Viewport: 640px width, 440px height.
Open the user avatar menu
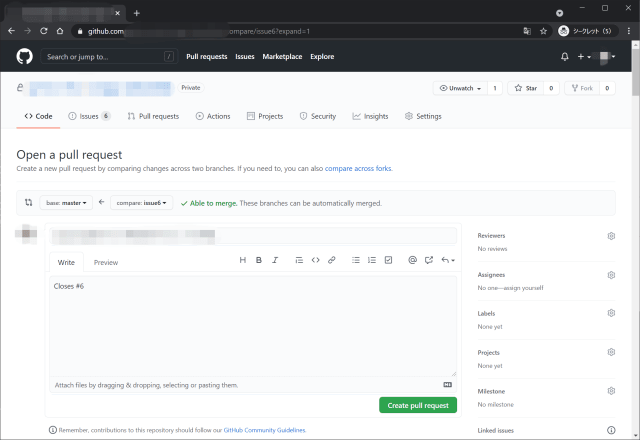pyautogui.click(x=607, y=57)
